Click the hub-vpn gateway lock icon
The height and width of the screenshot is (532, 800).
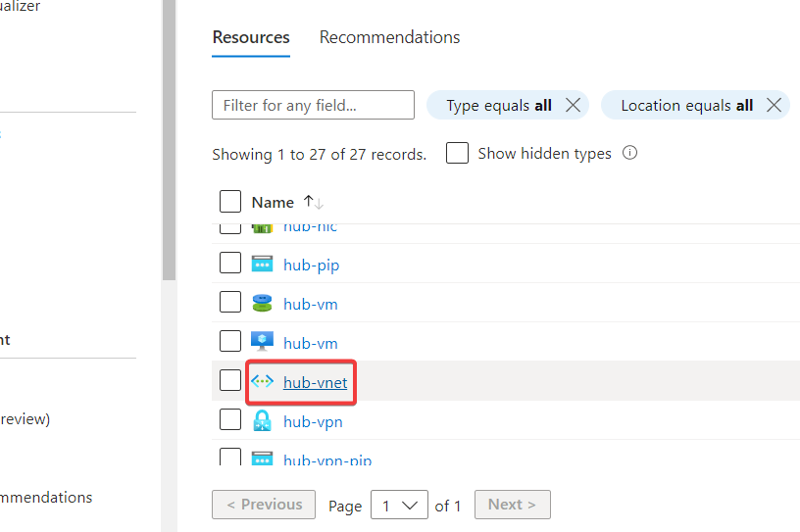[x=262, y=421]
